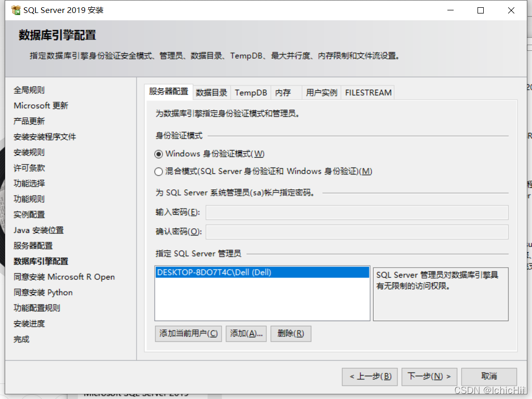Image resolution: width=532 pixels, height=399 pixels.
Task: Click the 确认密码 confirm field
Action: (357, 232)
